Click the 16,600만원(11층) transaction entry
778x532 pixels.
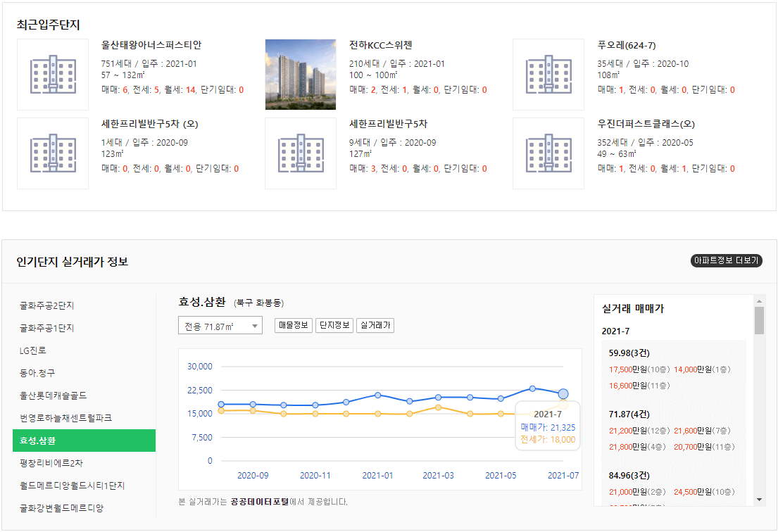[x=639, y=386]
